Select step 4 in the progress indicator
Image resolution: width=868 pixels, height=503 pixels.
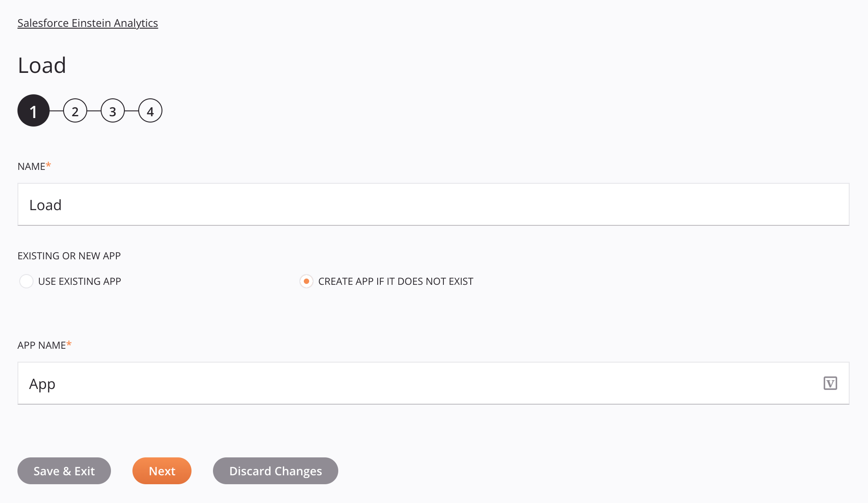[x=150, y=110]
